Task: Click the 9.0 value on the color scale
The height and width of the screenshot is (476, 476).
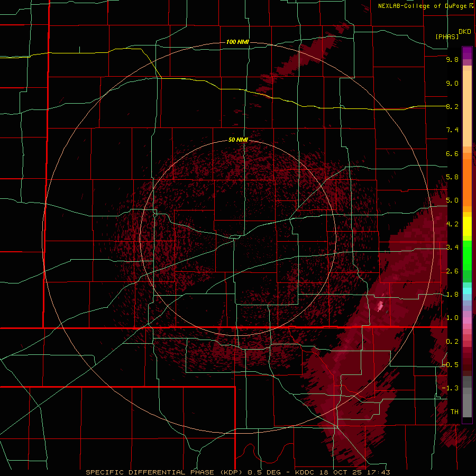Action: click(x=452, y=83)
